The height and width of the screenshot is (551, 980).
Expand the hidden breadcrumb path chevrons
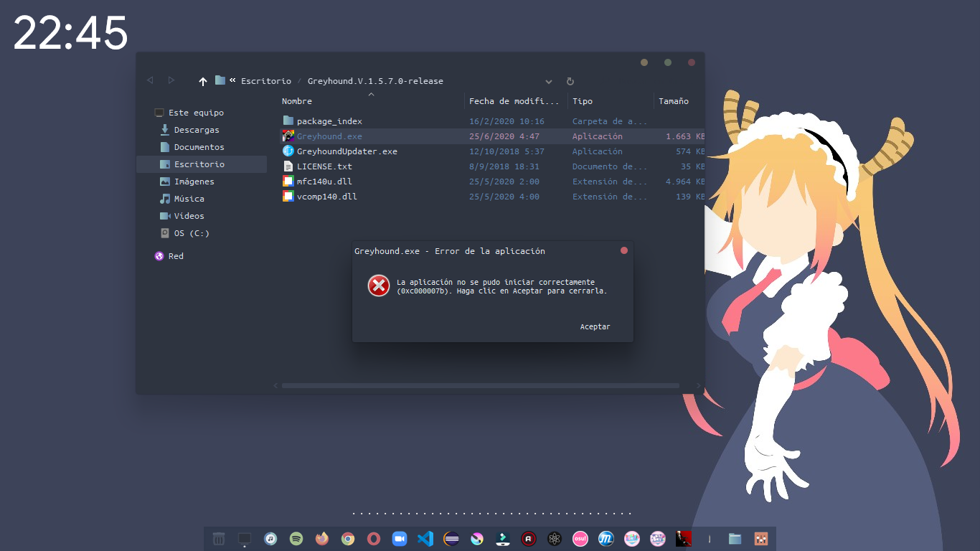232,80
